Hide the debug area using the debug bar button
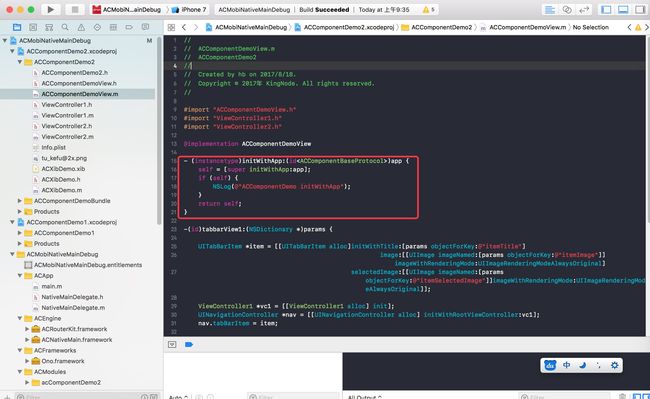 tap(172, 344)
